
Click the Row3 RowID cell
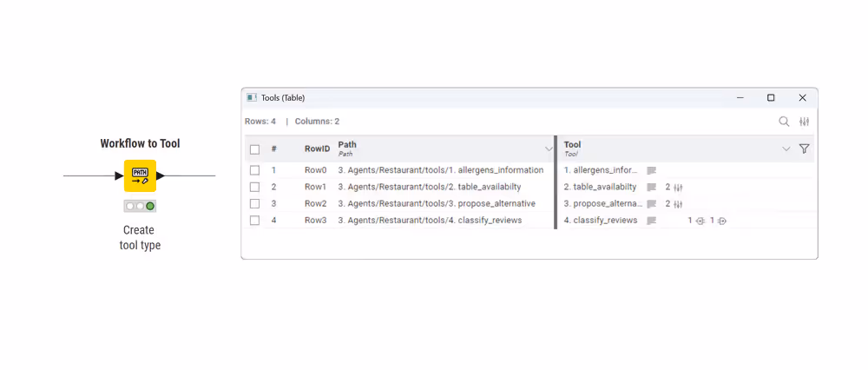(x=316, y=220)
